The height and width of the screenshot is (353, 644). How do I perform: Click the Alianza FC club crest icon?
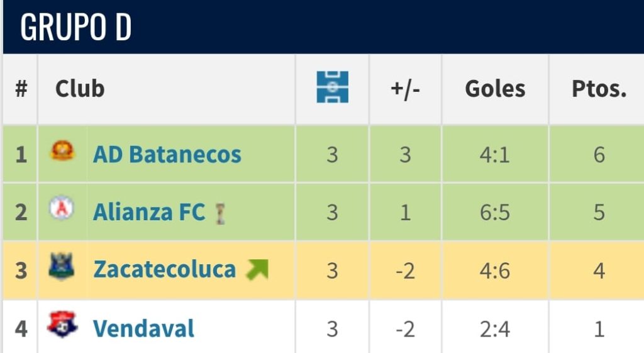coord(62,209)
